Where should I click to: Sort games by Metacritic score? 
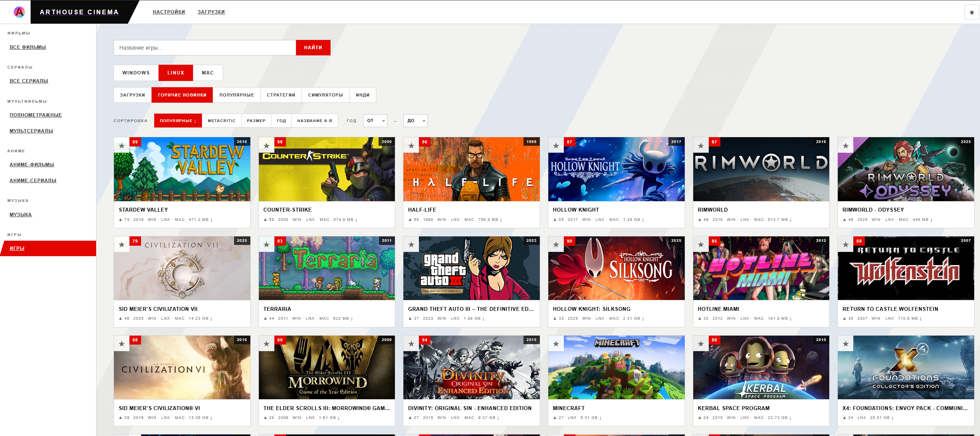tap(222, 121)
